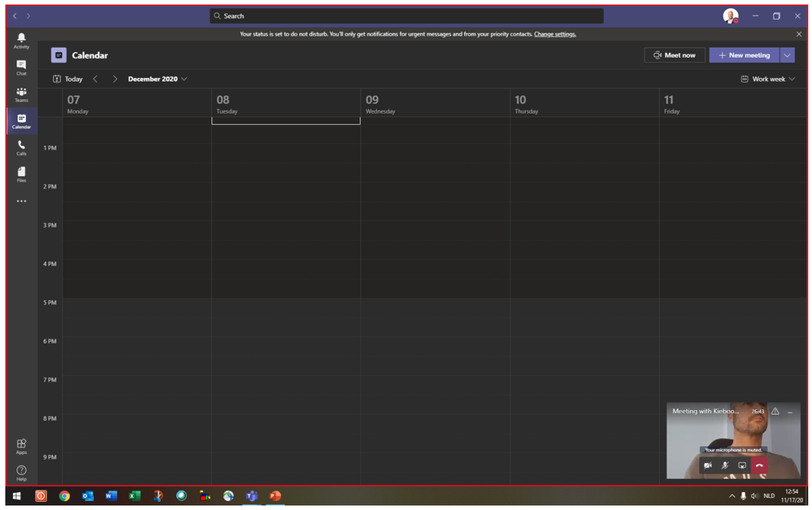Select the highlighted Tuesday time slot
The width and height of the screenshot is (812, 510).
coord(286,121)
